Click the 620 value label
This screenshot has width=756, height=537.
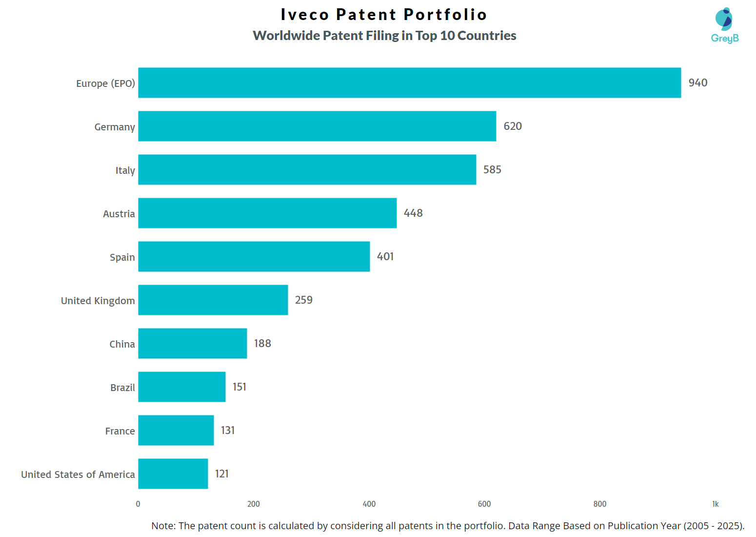(512, 126)
